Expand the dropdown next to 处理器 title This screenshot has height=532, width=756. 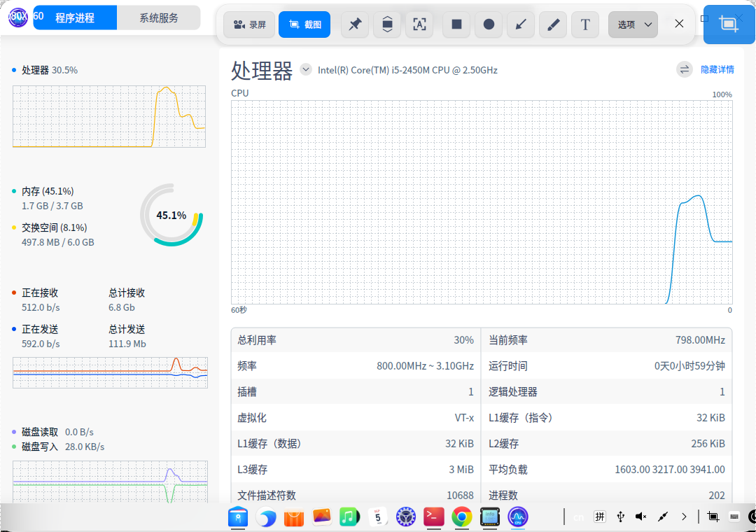(x=306, y=69)
